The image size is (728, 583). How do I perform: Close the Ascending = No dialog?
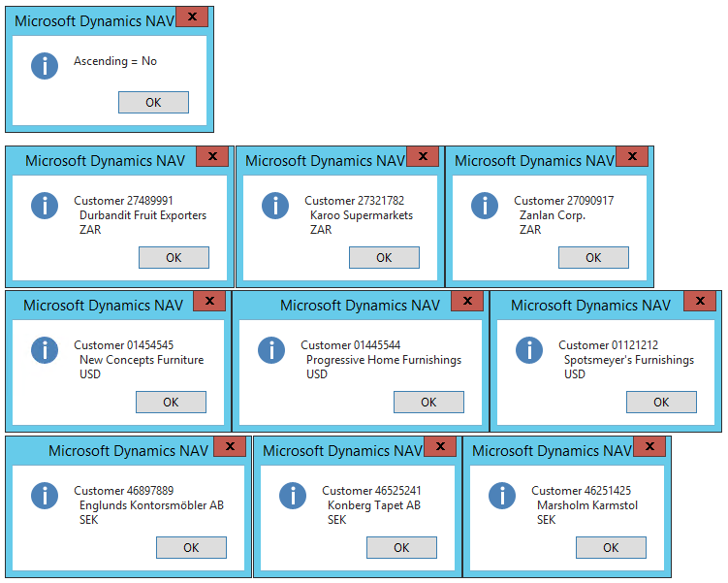coord(192,16)
